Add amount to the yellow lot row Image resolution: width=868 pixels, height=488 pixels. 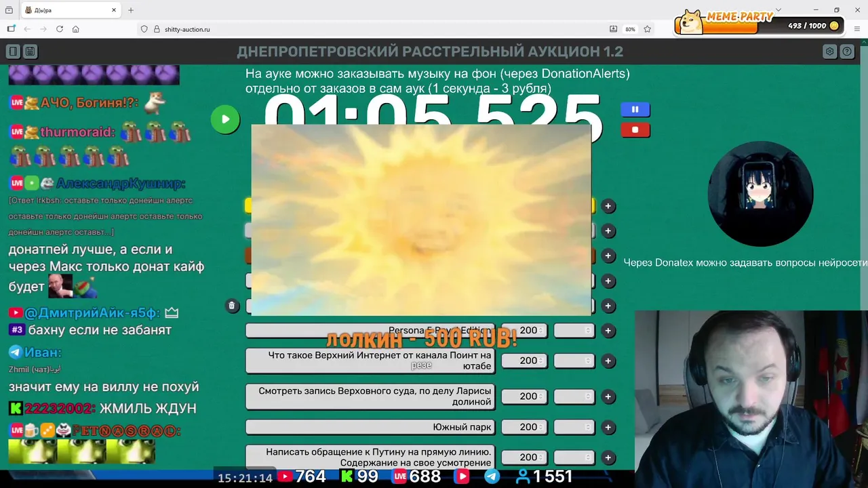pos(608,206)
